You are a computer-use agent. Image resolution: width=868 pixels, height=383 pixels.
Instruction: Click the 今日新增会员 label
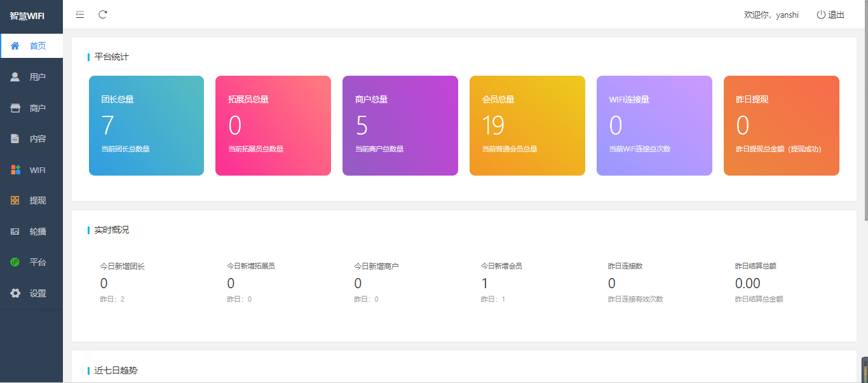[501, 266]
